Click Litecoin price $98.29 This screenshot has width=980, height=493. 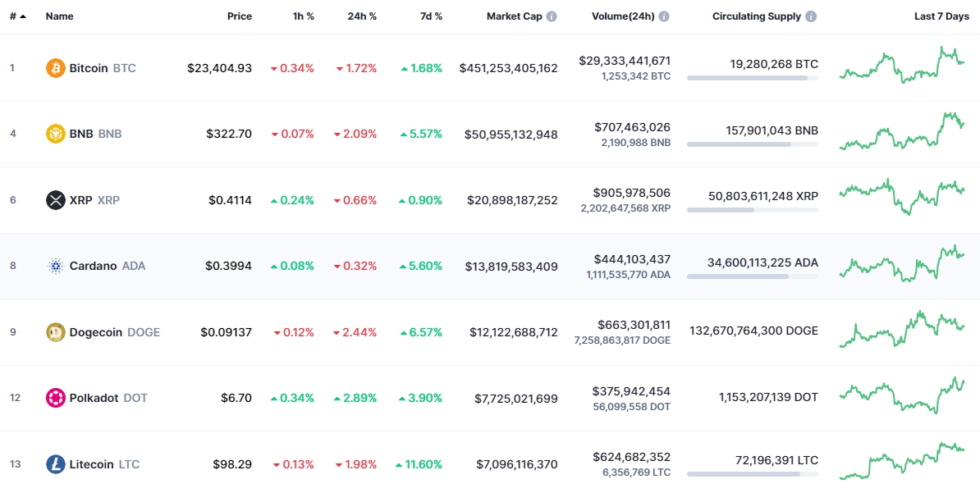click(232, 464)
